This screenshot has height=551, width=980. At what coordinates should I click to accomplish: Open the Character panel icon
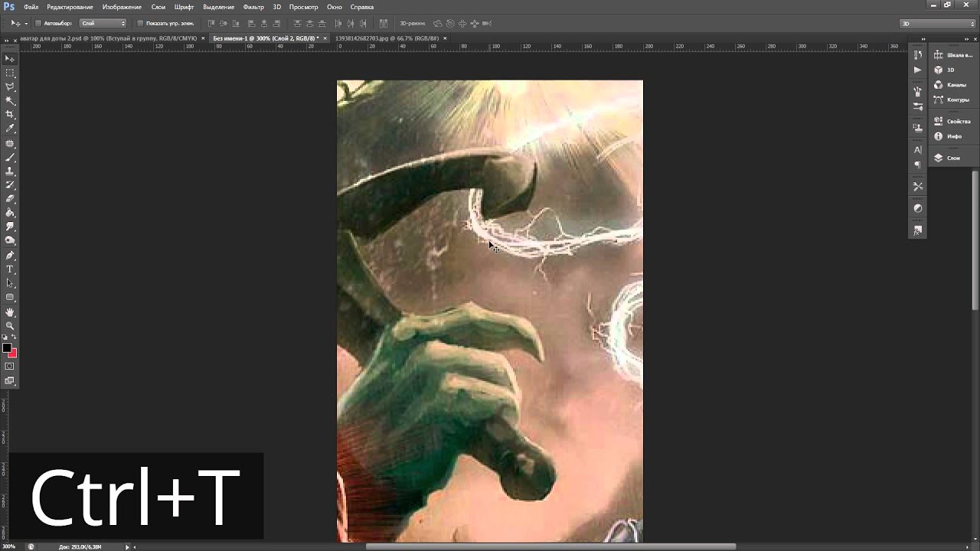[918, 150]
